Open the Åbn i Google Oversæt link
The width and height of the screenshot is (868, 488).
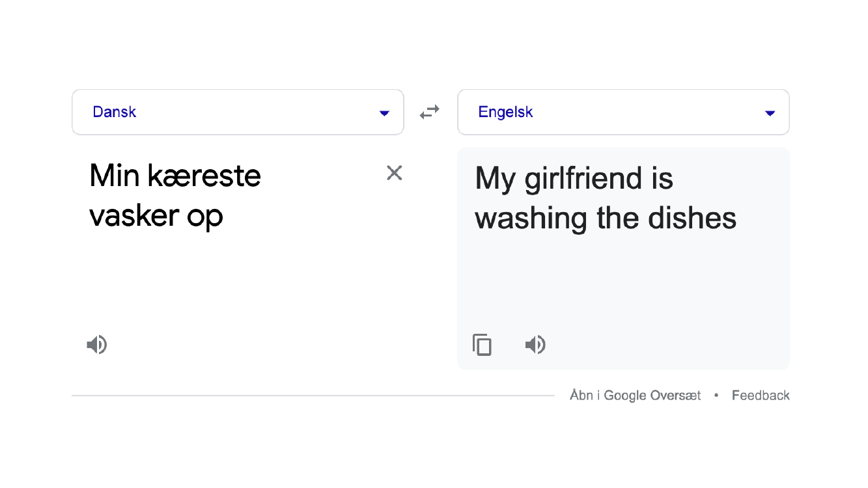tap(635, 396)
